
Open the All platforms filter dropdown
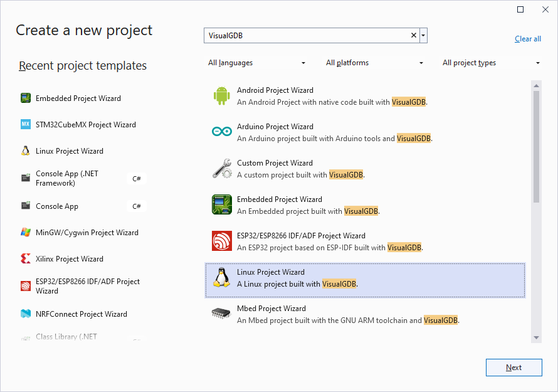pyautogui.click(x=374, y=63)
